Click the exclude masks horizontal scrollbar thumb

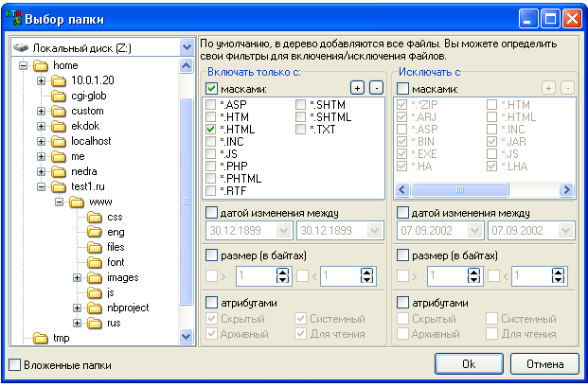pos(460,189)
